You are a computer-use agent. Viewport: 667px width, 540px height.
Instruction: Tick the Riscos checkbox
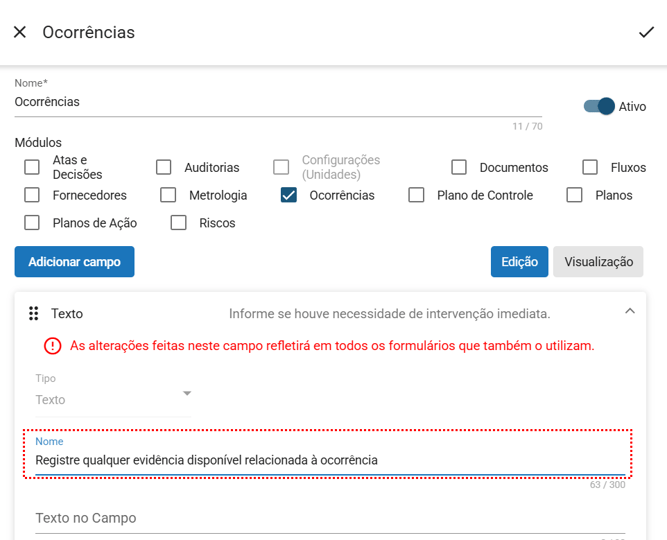(x=179, y=223)
